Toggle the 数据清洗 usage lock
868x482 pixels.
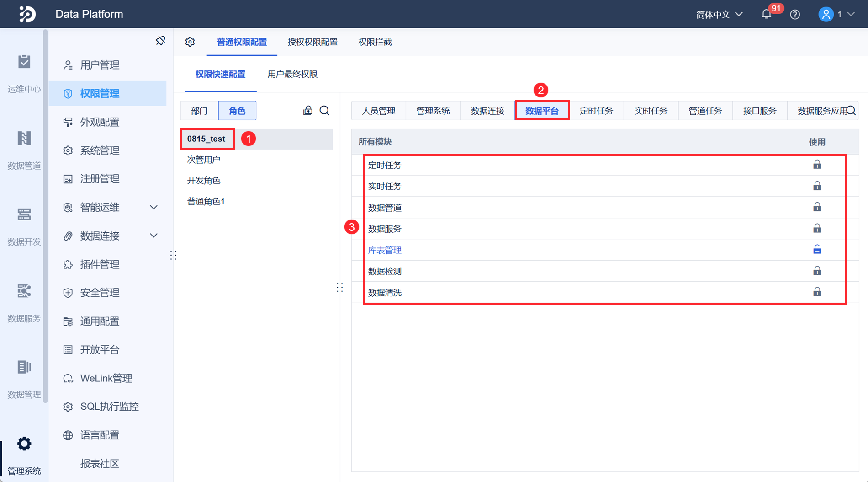pyautogui.click(x=817, y=292)
